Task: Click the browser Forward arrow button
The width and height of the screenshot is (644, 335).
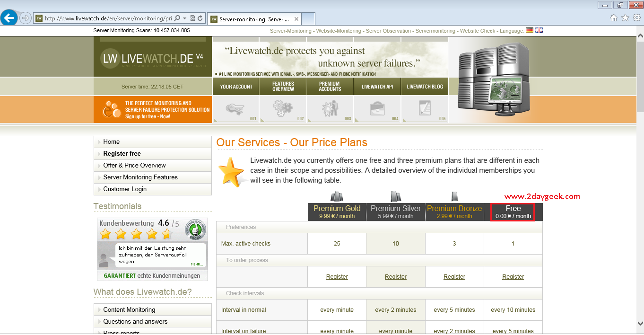Action: 26,18
